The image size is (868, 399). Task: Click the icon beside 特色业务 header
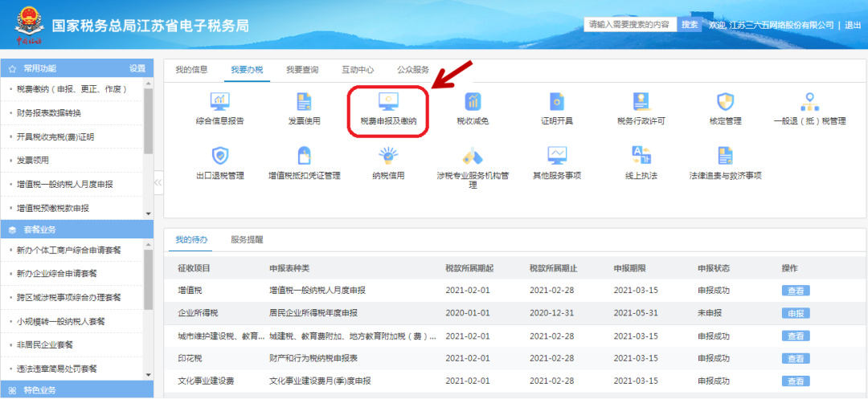[x=12, y=390]
